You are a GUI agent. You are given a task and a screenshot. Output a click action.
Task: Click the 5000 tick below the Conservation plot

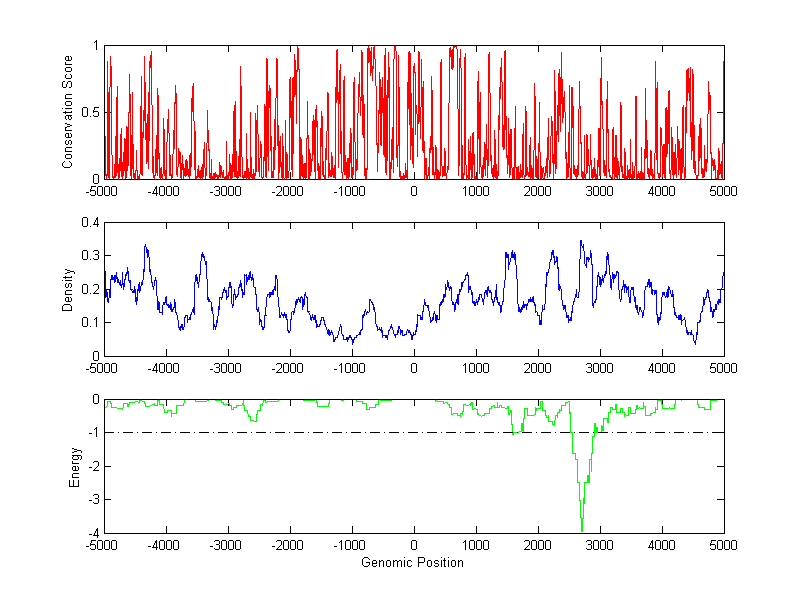pos(723,191)
